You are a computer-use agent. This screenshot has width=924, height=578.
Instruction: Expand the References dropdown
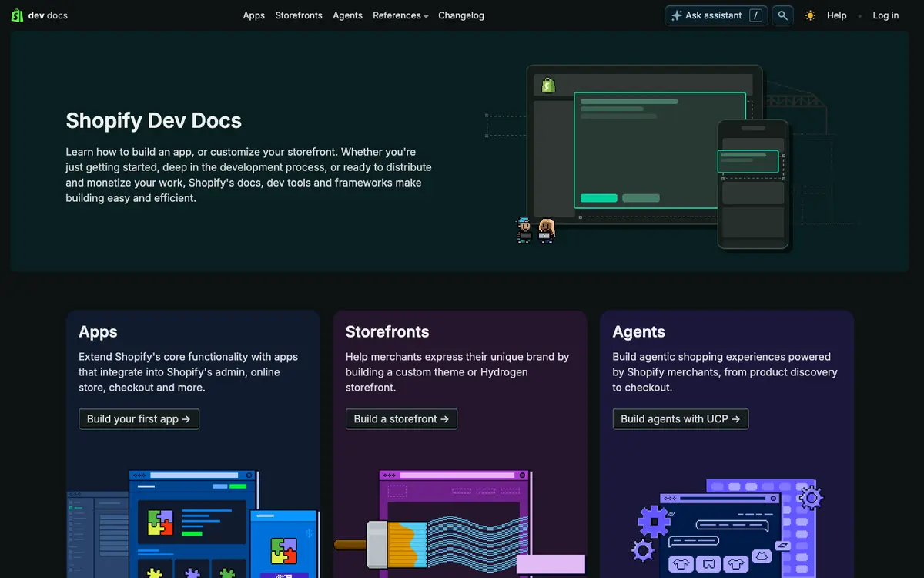pos(400,15)
